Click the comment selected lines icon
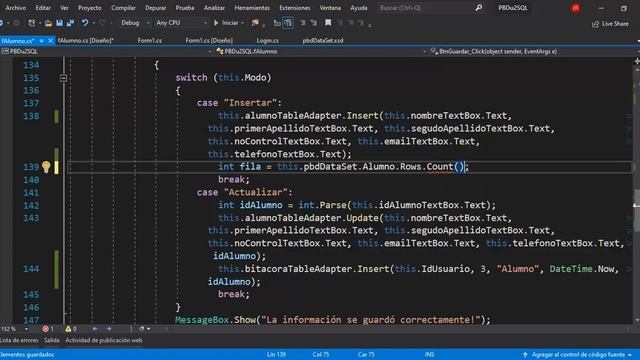The image size is (640, 360). [303, 23]
